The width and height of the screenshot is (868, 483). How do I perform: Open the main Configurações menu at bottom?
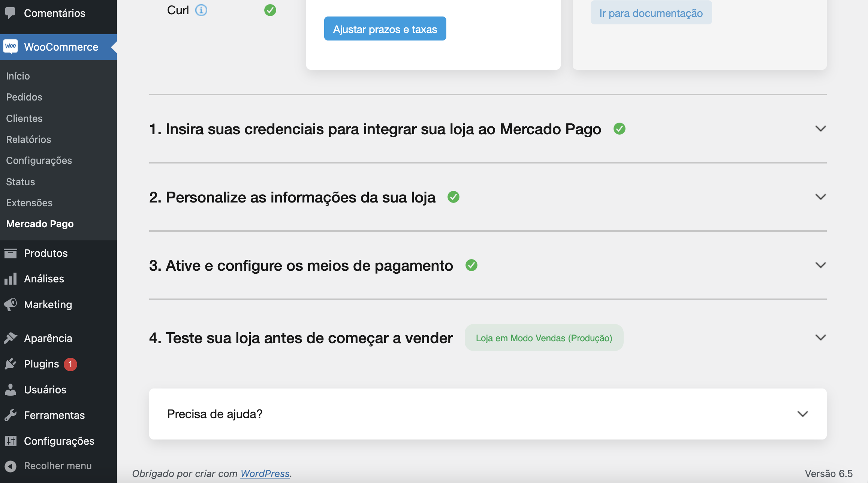[58, 441]
